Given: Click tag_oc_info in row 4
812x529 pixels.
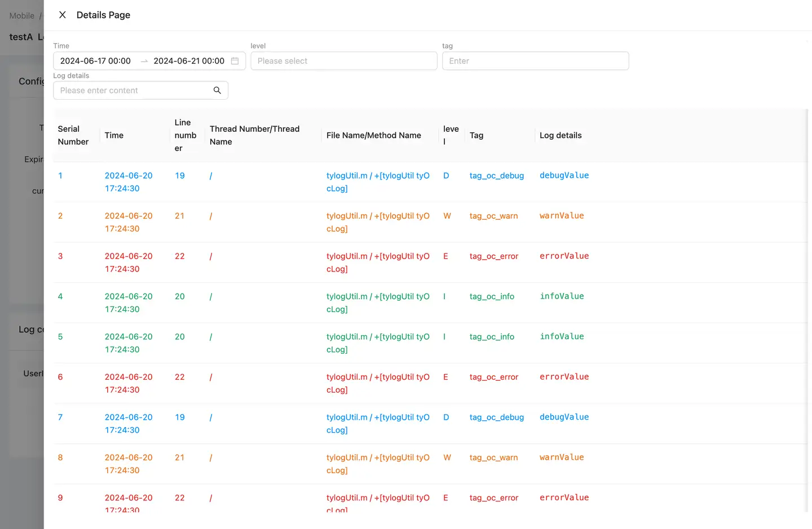Looking at the screenshot, I should [492, 296].
